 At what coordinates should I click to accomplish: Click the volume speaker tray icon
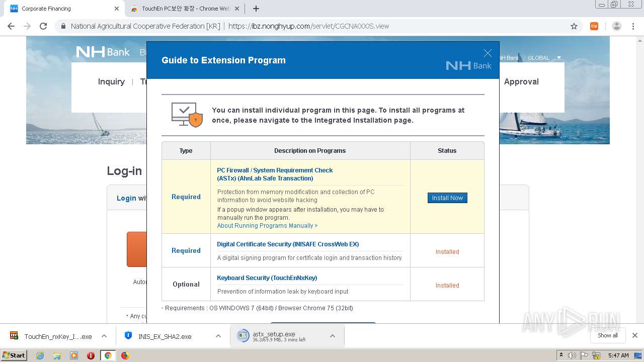click(572, 355)
